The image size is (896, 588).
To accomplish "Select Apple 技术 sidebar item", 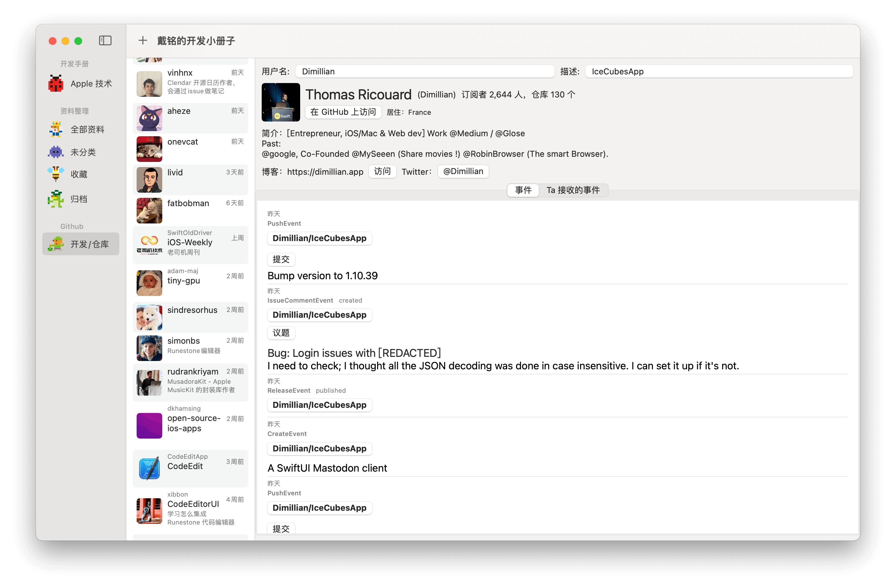I will [80, 84].
